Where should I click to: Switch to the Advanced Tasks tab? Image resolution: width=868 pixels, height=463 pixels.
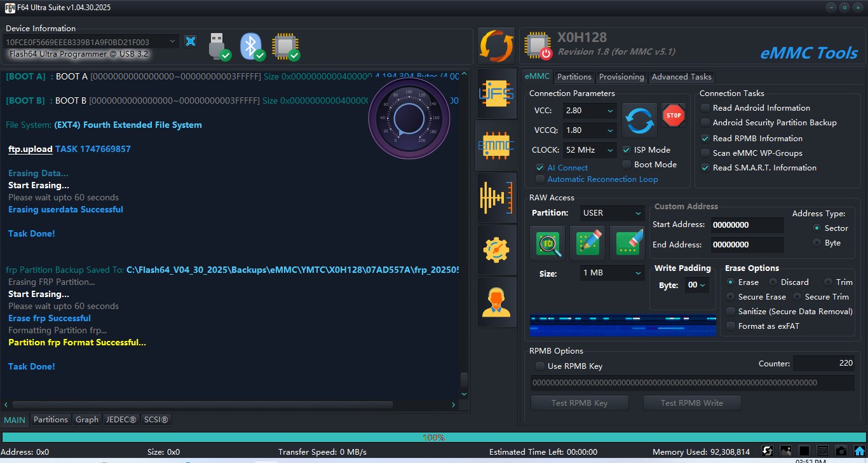tap(682, 77)
